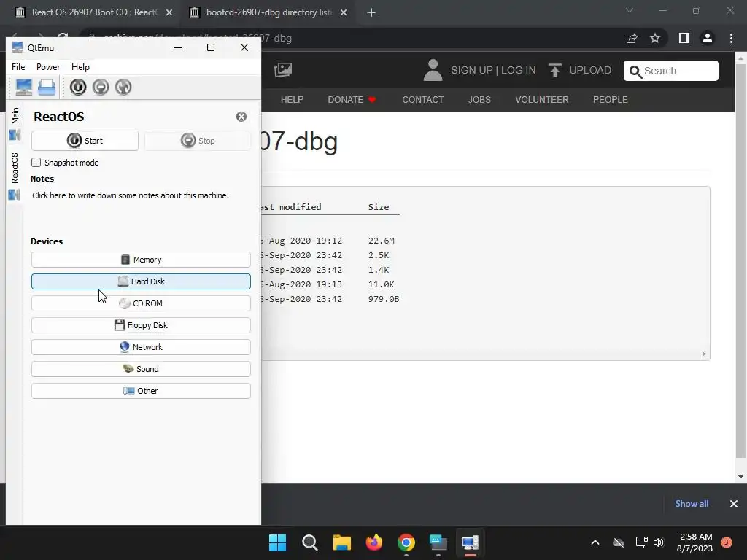Switch to the Main vertical tab

[x=15, y=122]
